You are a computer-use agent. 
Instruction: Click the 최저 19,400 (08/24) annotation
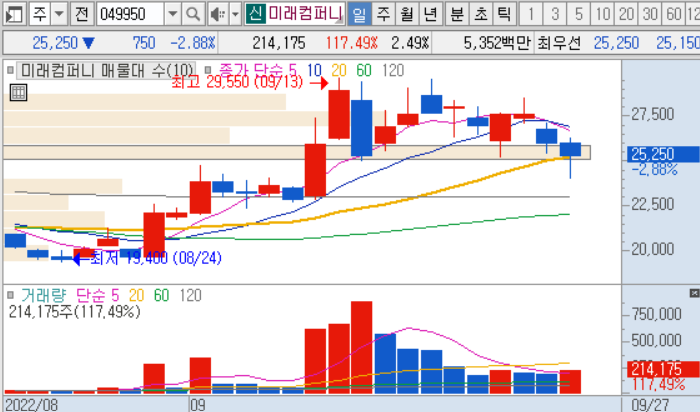point(156,258)
